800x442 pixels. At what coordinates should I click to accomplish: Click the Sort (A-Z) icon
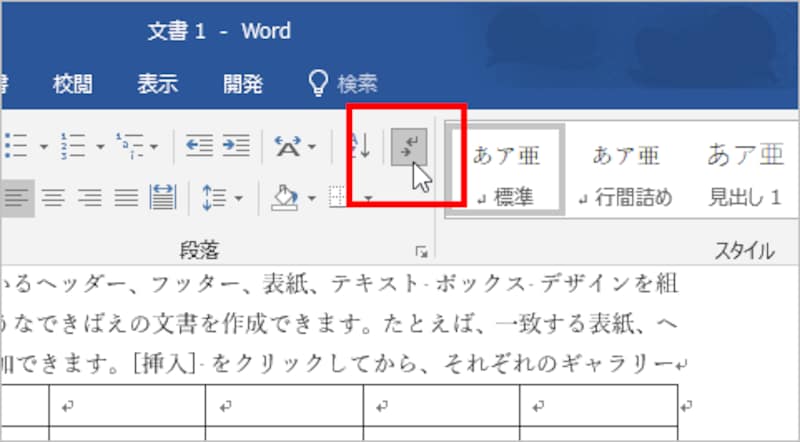361,147
